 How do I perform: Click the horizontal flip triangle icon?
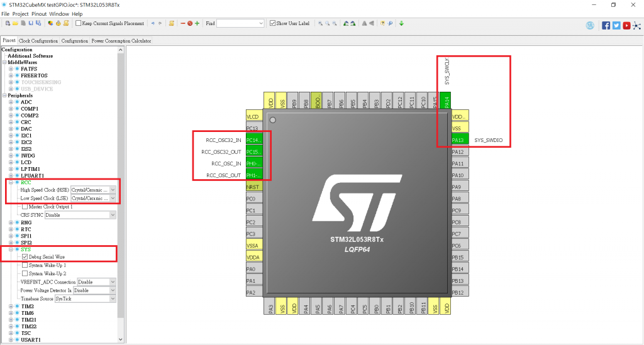(x=371, y=23)
